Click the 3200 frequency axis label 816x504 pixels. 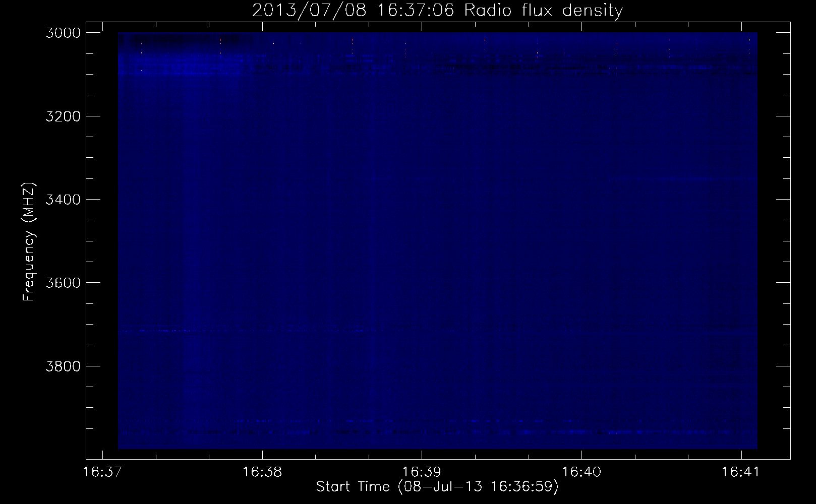tap(63, 116)
